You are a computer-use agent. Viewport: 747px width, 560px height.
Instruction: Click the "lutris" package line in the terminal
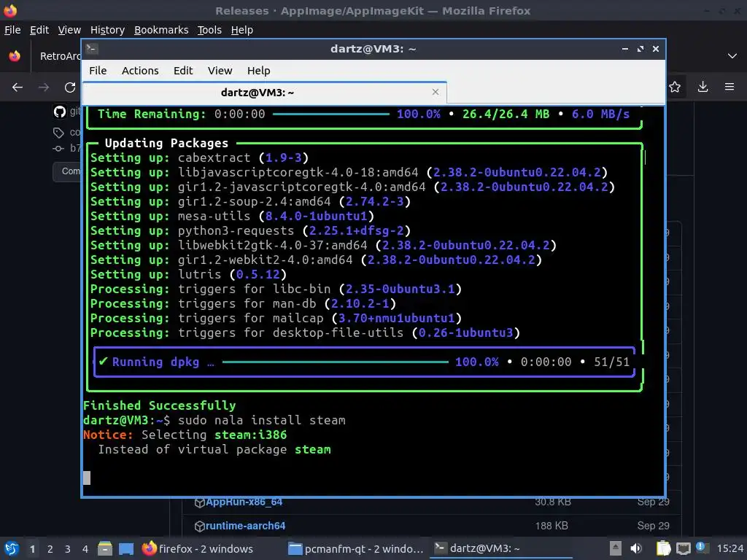[188, 275]
